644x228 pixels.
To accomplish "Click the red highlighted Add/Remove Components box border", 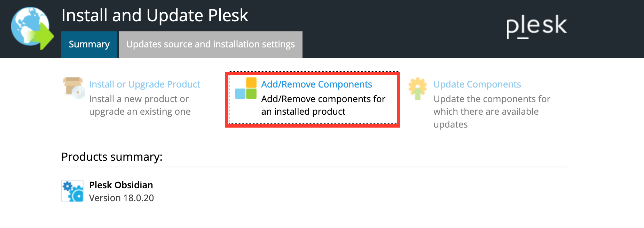I will [313, 73].
